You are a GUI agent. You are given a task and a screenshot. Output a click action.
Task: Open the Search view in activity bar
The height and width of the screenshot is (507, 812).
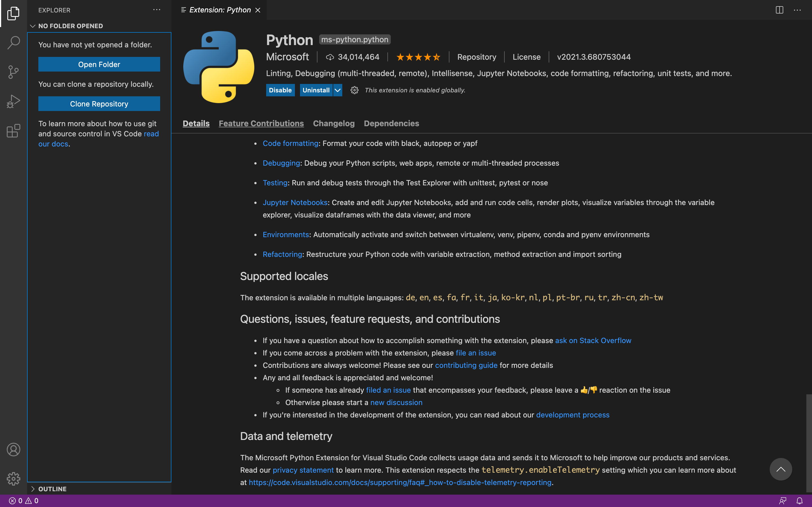14,43
